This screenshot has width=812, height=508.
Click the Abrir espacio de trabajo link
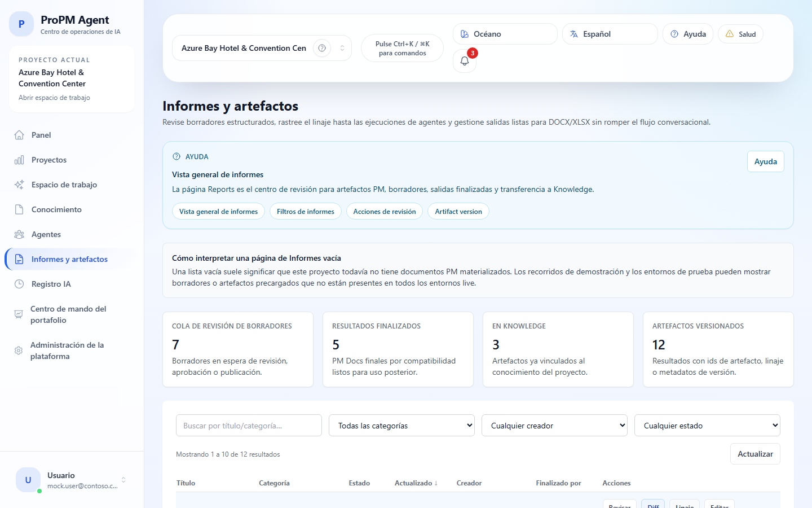click(x=54, y=98)
